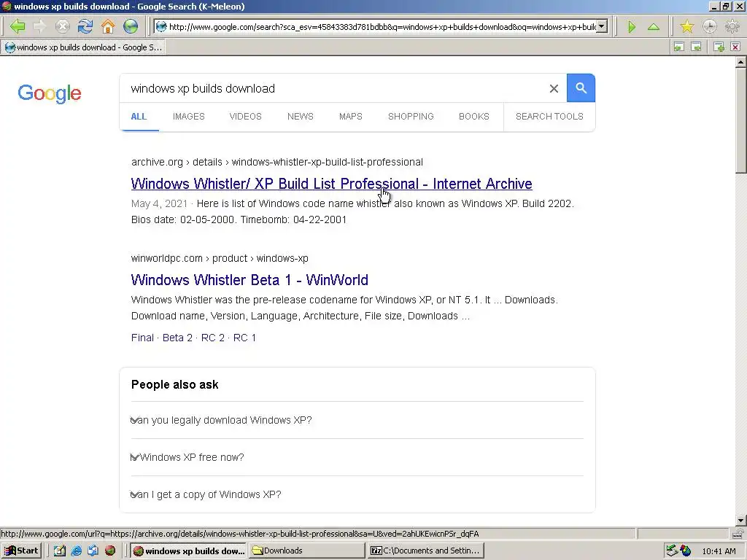Click the Safely Remove Hardware tray icon

point(672,551)
